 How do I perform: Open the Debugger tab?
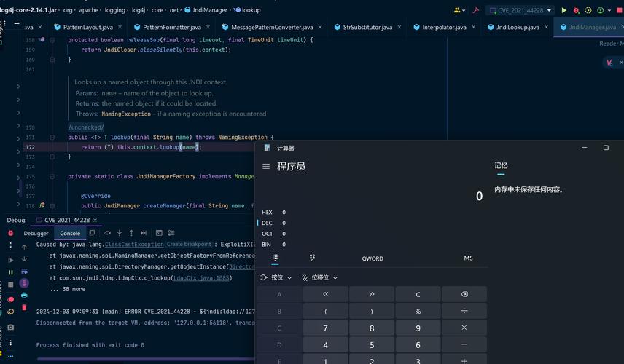coord(36,233)
